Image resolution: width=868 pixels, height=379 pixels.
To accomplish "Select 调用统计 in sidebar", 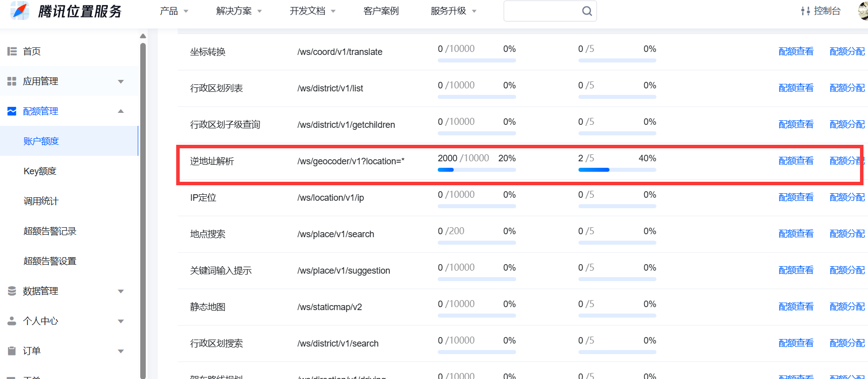I will (x=41, y=201).
